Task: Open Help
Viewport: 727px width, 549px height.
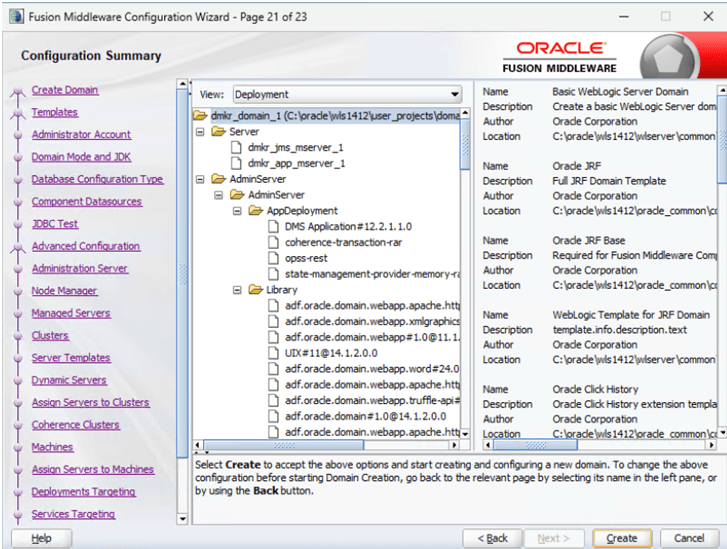Action: tap(41, 538)
